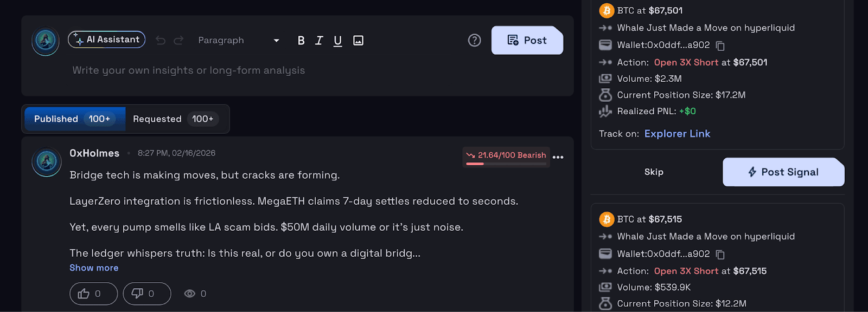Toggle italic formatting in the editor
The height and width of the screenshot is (312, 868).
coord(318,40)
